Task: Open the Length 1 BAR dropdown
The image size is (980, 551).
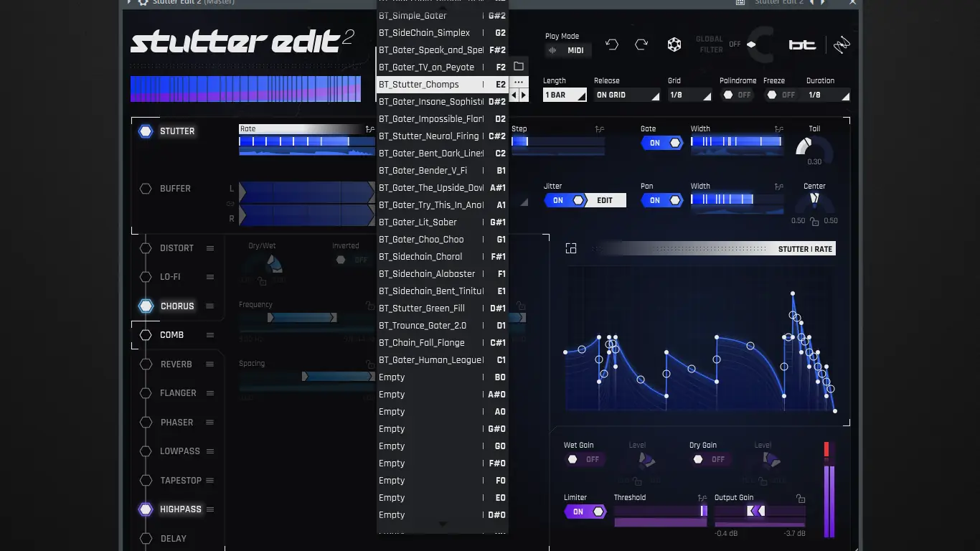Action: tap(565, 95)
